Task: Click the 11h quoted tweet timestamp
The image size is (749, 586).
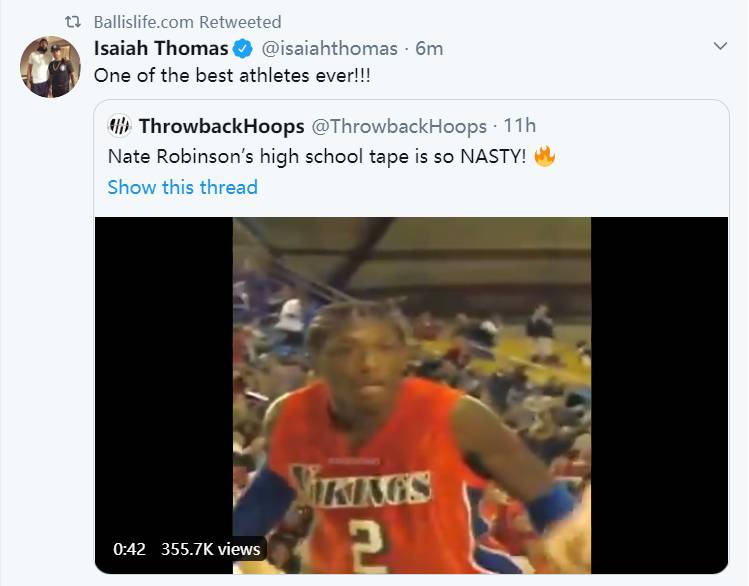Action: pyautogui.click(x=520, y=126)
